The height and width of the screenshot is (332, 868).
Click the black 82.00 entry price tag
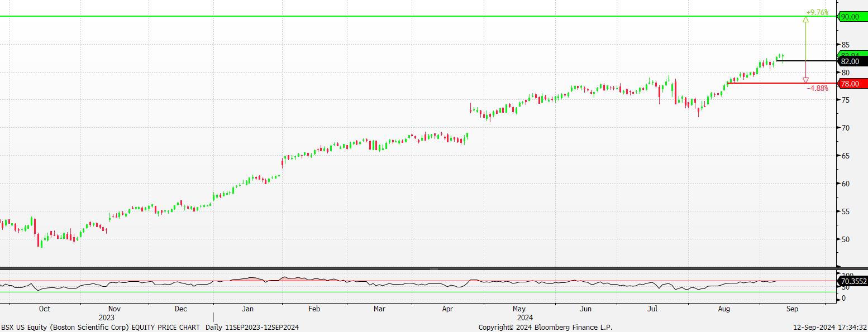pos(852,61)
